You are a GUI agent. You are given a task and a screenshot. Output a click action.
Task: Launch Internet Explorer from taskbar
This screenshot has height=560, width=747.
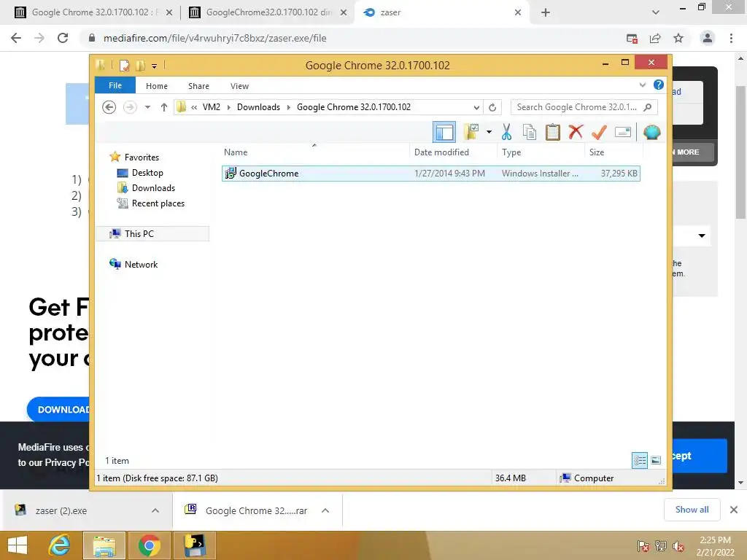tap(60, 545)
